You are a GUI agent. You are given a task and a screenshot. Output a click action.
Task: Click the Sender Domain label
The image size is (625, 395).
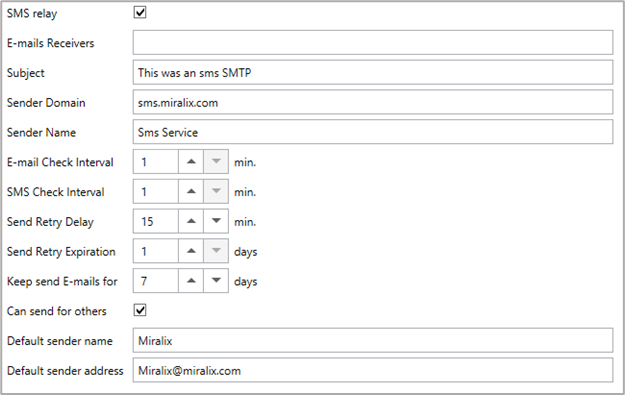tap(46, 103)
